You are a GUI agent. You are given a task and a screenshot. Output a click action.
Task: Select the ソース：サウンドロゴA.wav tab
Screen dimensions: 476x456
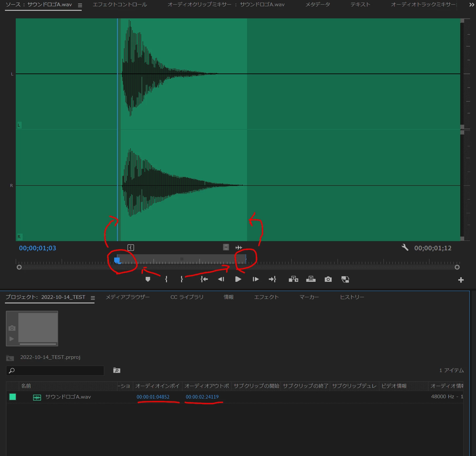pyautogui.click(x=39, y=5)
